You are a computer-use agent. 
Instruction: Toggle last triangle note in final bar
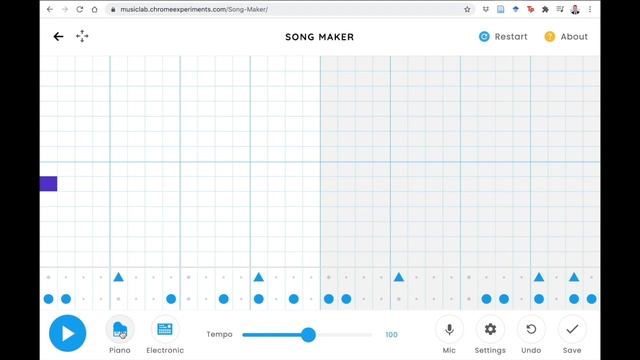(574, 277)
